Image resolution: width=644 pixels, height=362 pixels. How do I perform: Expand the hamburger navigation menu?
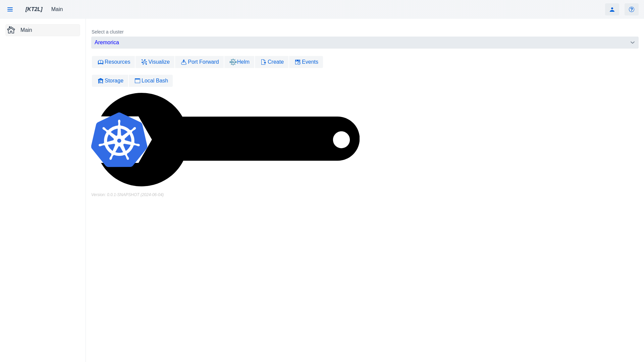10,9
